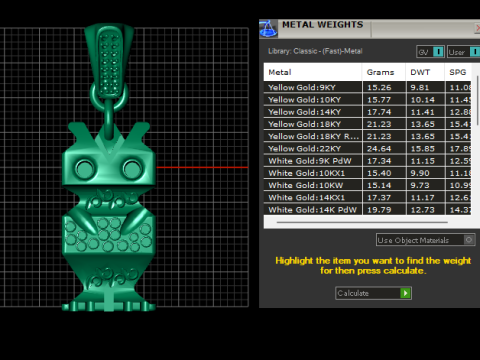Image resolution: width=480 pixels, height=360 pixels.
Task: Click the 15.26 grams value
Action: [x=379, y=88]
